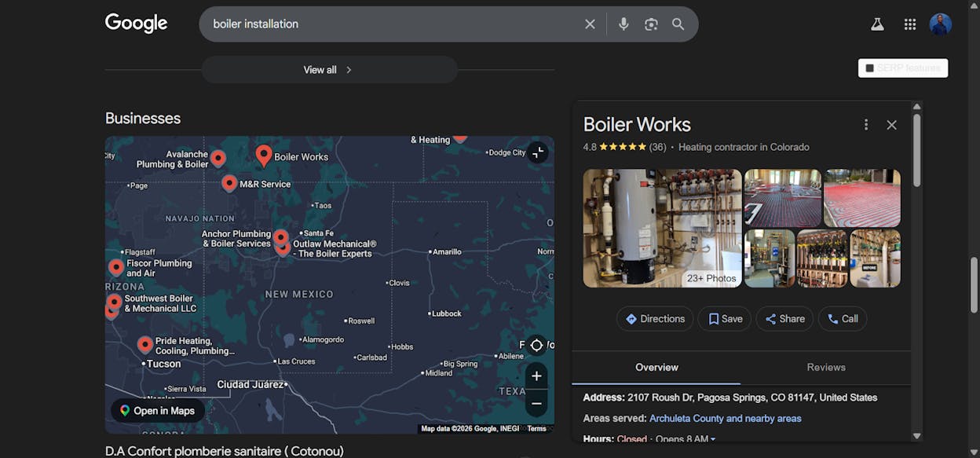The height and width of the screenshot is (458, 980).
Task: Open in Maps button
Action: pyautogui.click(x=157, y=411)
